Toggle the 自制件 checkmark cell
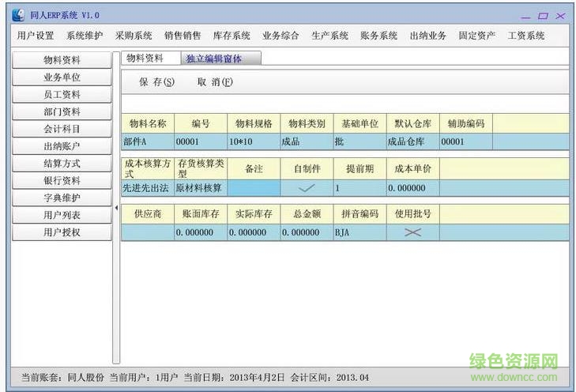This screenshot has width=576, height=392. pos(307,188)
